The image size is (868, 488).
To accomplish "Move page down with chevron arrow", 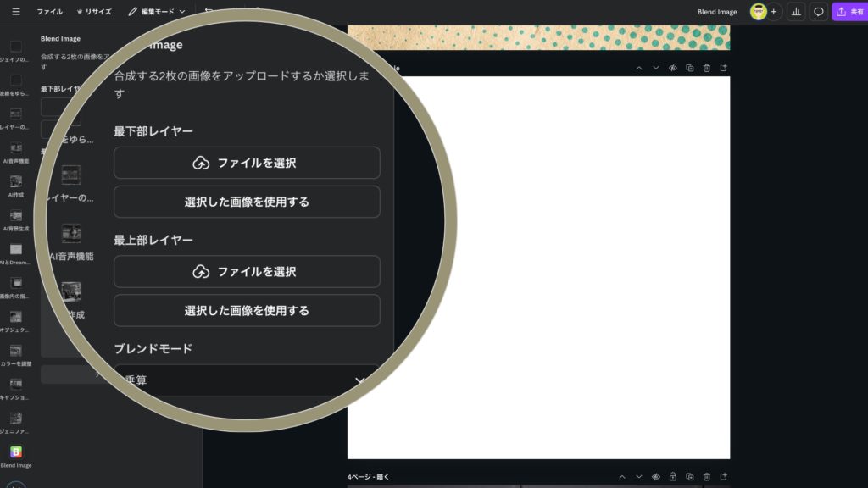I will click(655, 68).
